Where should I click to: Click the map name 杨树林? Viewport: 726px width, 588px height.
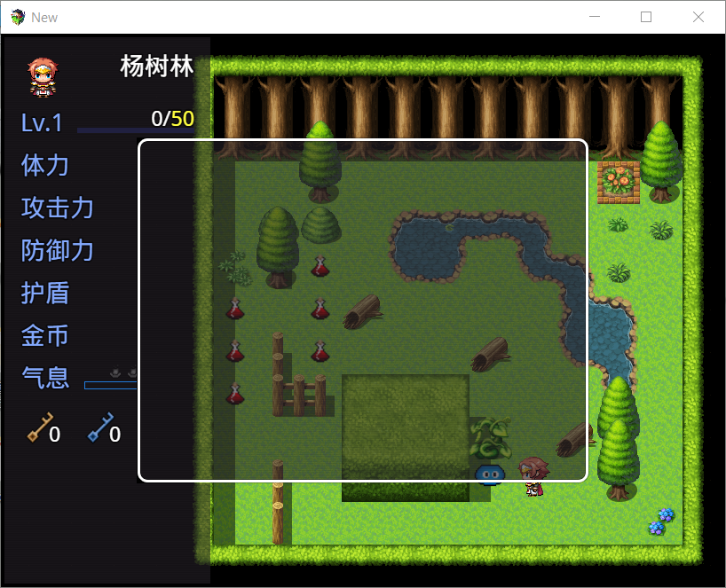156,67
